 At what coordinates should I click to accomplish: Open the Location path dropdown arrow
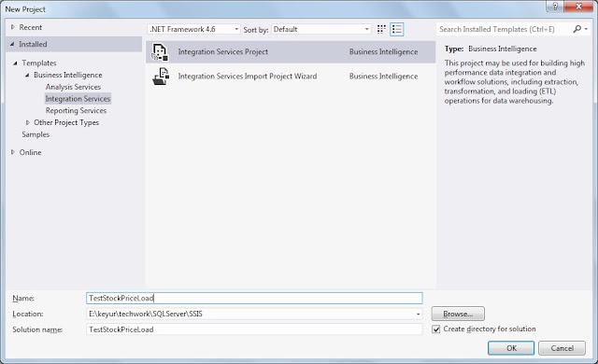[x=418, y=315]
